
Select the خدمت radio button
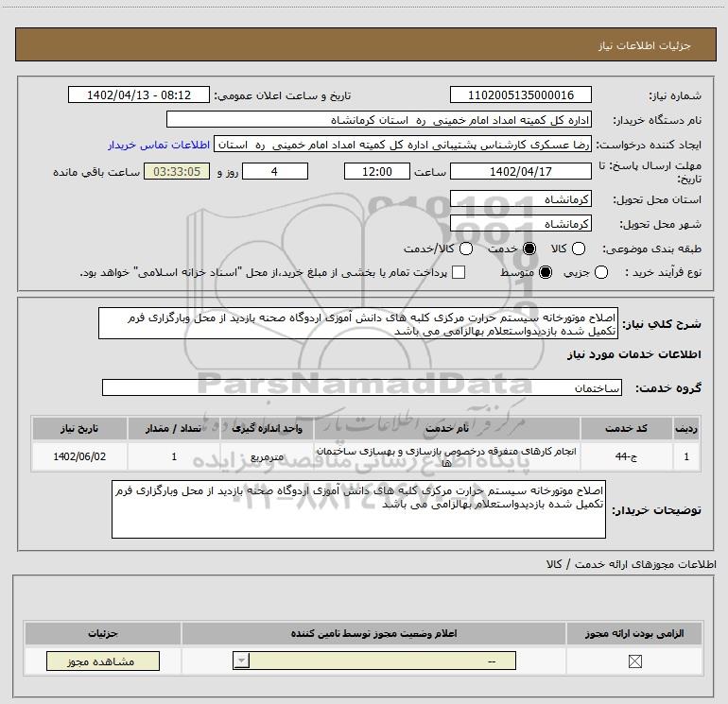(529, 249)
